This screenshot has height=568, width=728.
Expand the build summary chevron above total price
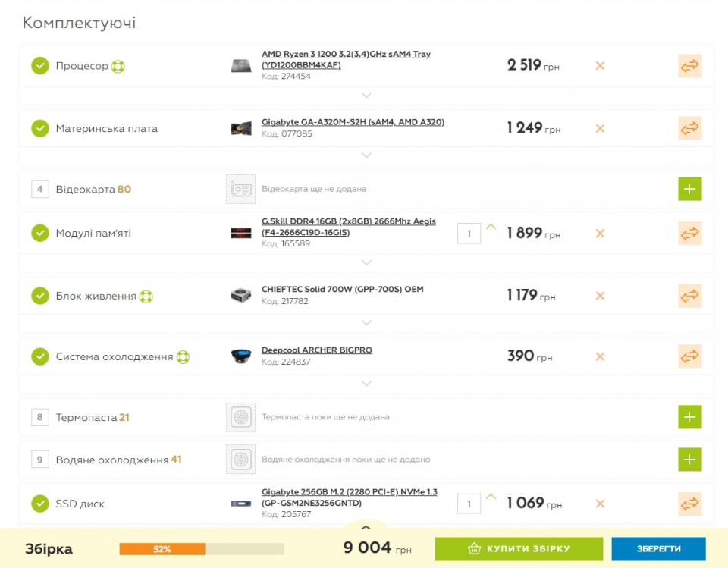[x=366, y=528]
